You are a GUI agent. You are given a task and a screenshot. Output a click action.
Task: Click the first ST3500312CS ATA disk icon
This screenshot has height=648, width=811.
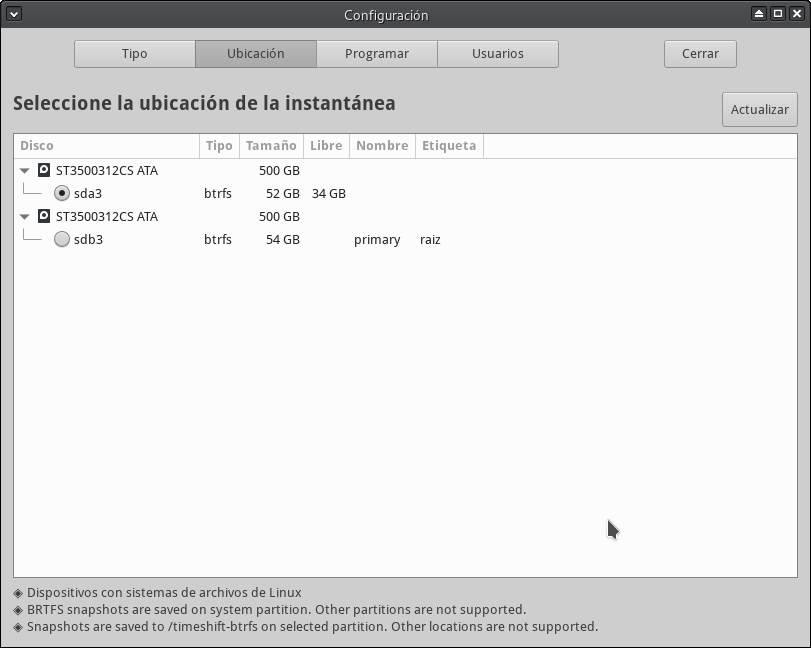tap(44, 171)
